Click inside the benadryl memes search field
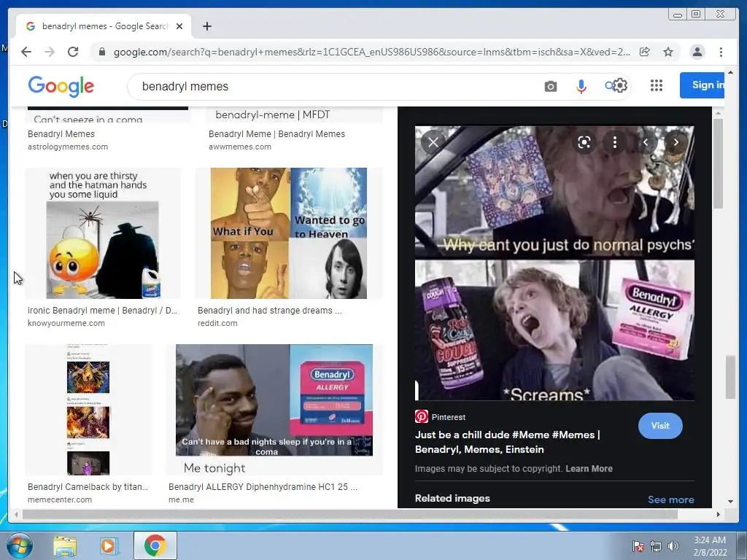The image size is (747, 560). tap(333, 86)
